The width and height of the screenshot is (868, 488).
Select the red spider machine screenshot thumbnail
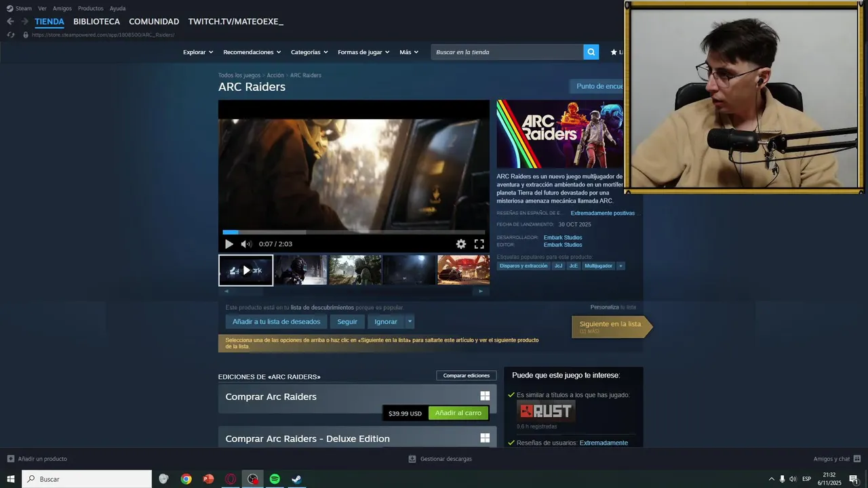(x=464, y=270)
